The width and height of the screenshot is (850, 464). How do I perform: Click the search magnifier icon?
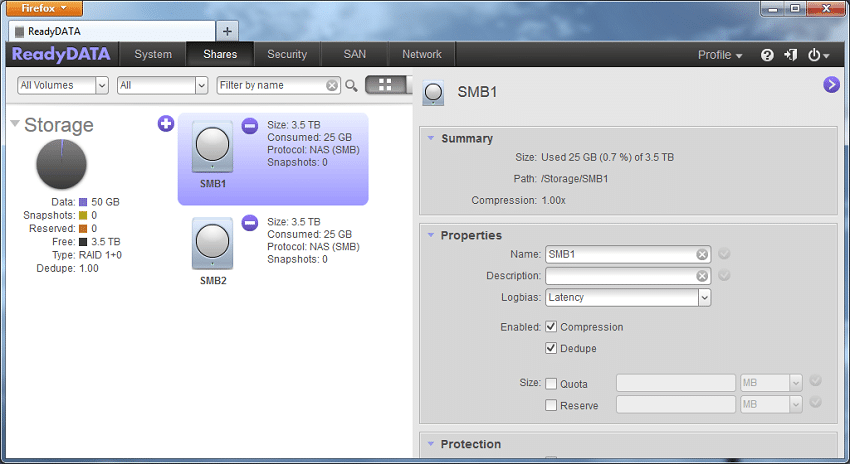click(351, 86)
